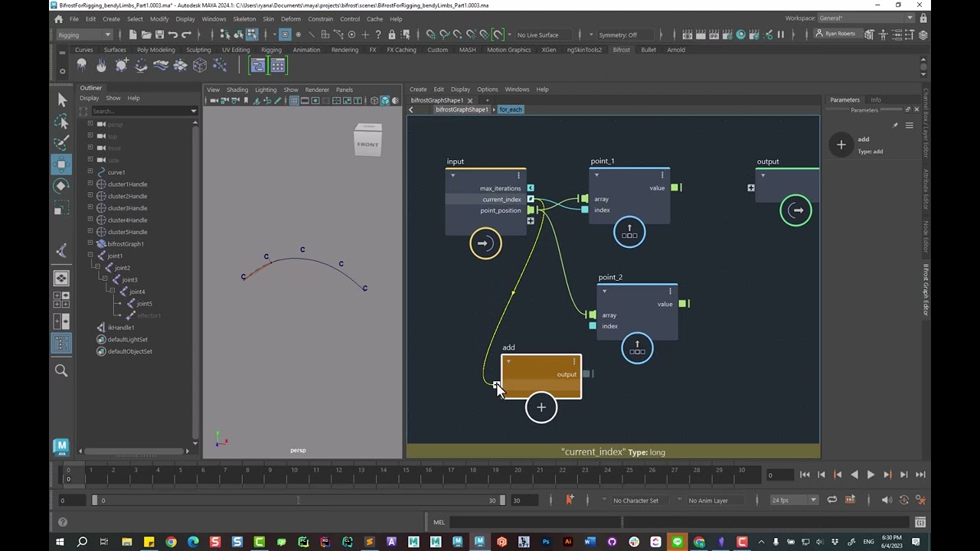Click the Snap to Curves magnet icon

[x=445, y=34]
